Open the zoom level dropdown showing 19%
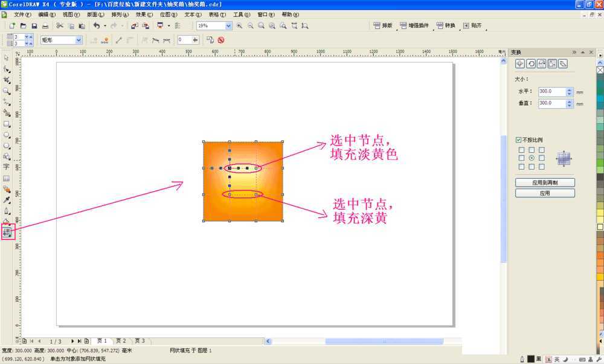Screen dimensions: 604x364 tap(228, 26)
